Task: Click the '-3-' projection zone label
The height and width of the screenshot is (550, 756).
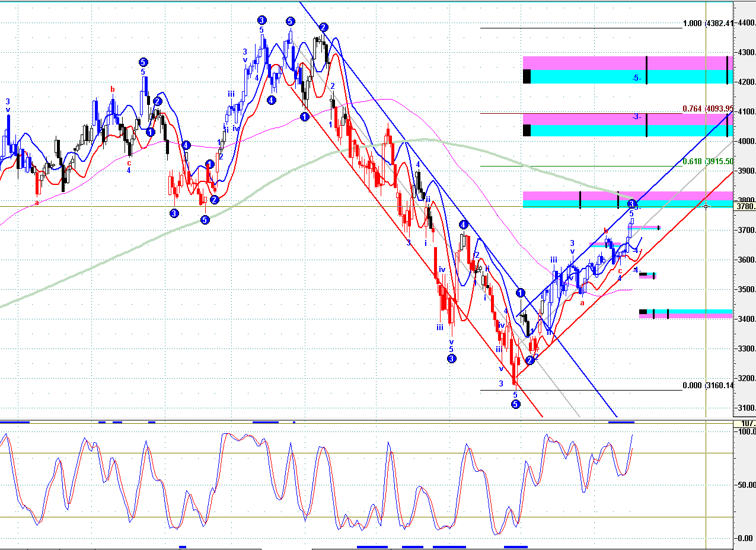Action: (x=636, y=117)
